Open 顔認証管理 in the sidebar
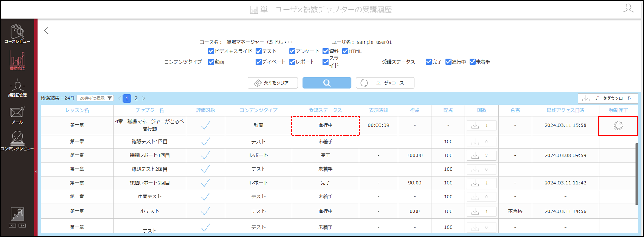The image size is (644, 237). click(18, 88)
